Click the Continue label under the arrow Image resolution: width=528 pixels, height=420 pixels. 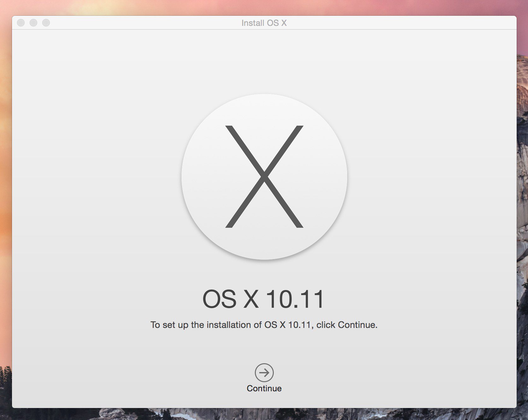point(264,388)
